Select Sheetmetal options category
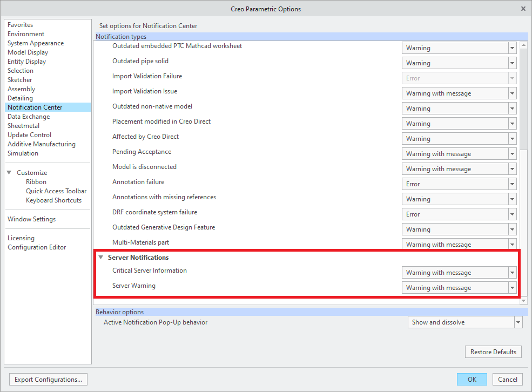 [x=23, y=125]
